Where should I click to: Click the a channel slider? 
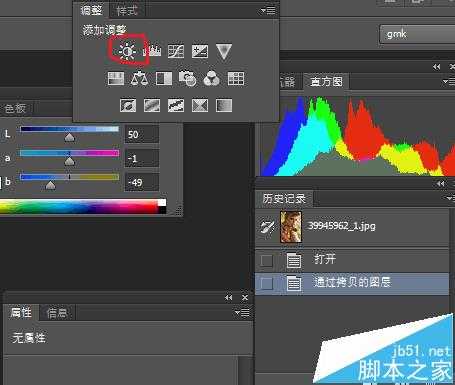(x=69, y=153)
